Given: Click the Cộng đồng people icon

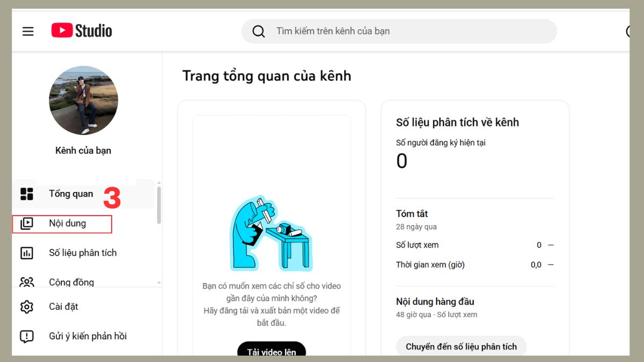Looking at the screenshot, I should click(x=27, y=282).
